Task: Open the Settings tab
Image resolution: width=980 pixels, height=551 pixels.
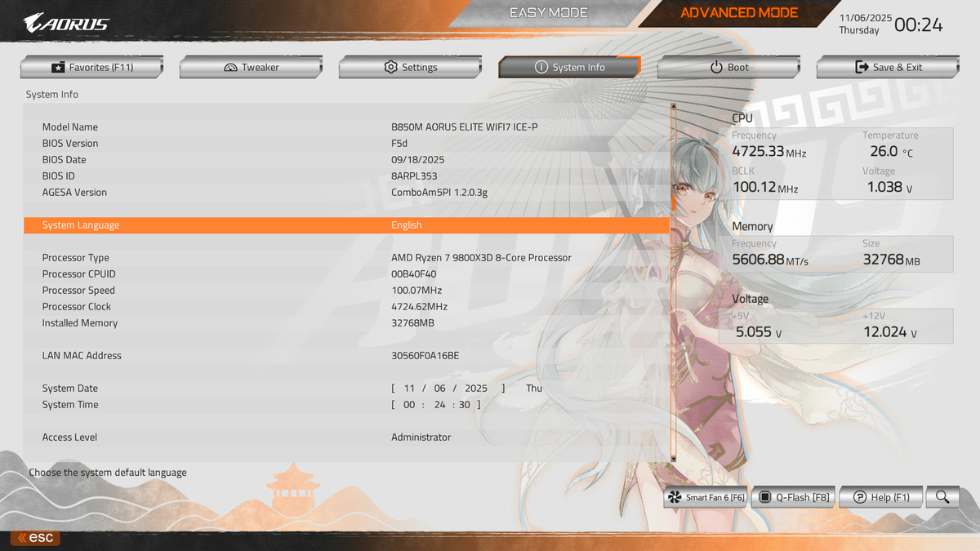Action: (410, 67)
